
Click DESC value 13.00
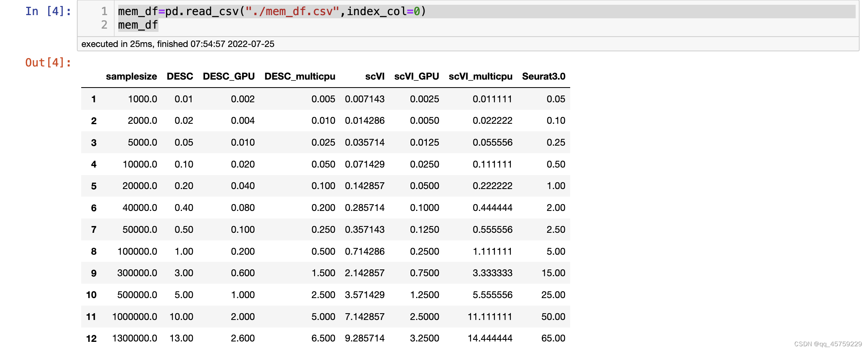181,338
